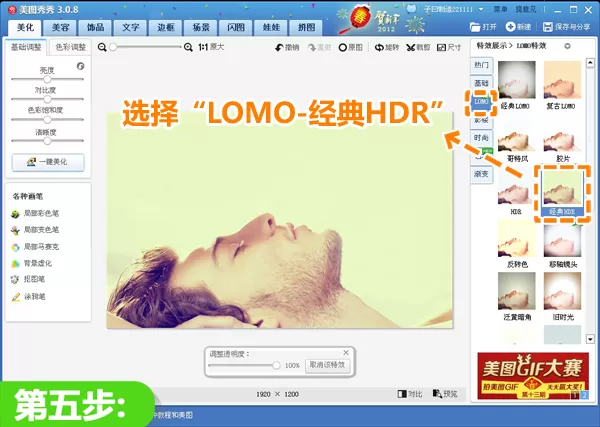The height and width of the screenshot is (427, 600).
Task: Open the 边框 tab
Action: tap(166, 28)
